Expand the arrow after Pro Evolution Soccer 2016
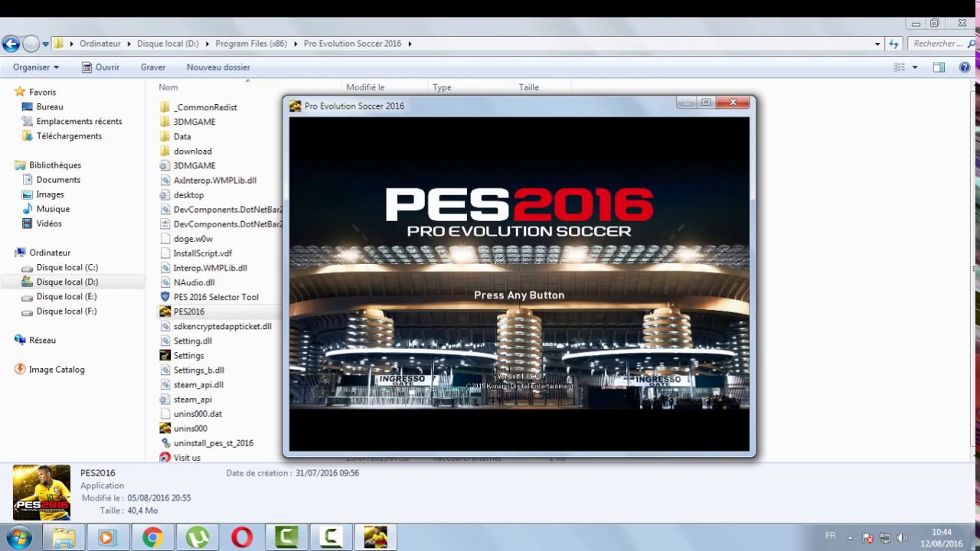 [410, 44]
